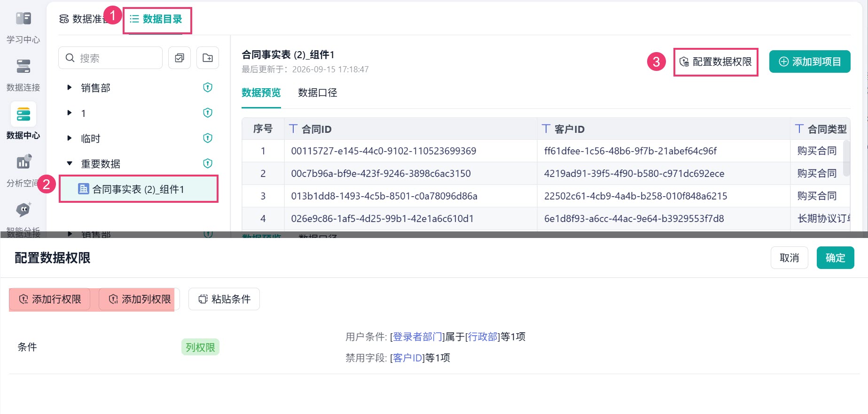Select 合同事实表 (2)_组件1 in tree

pos(139,189)
